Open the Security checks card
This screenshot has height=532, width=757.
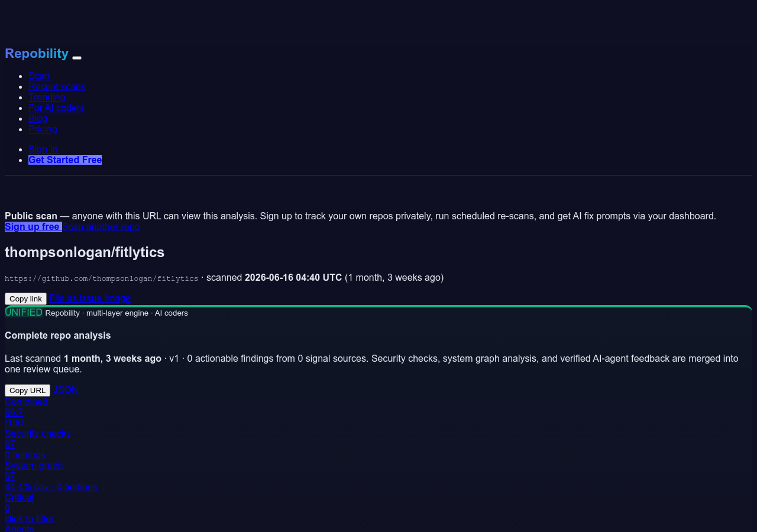38,444
